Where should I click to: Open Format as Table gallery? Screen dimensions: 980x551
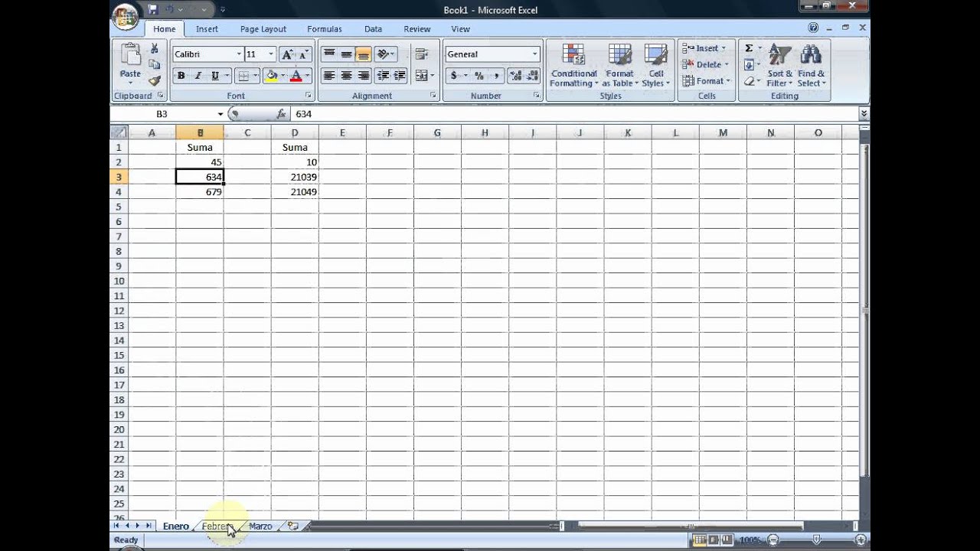pyautogui.click(x=619, y=66)
